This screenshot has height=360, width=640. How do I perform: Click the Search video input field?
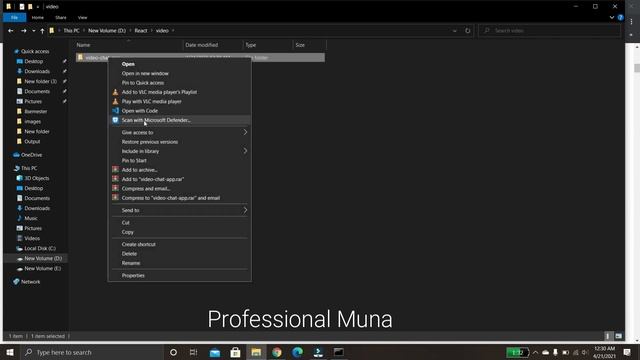pyautogui.click(x=550, y=31)
